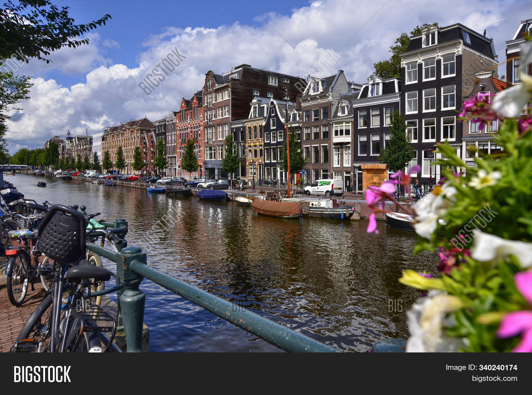The height and width of the screenshot is (395, 532).
Task: Open the bigstock.com link
Action: [494, 378]
